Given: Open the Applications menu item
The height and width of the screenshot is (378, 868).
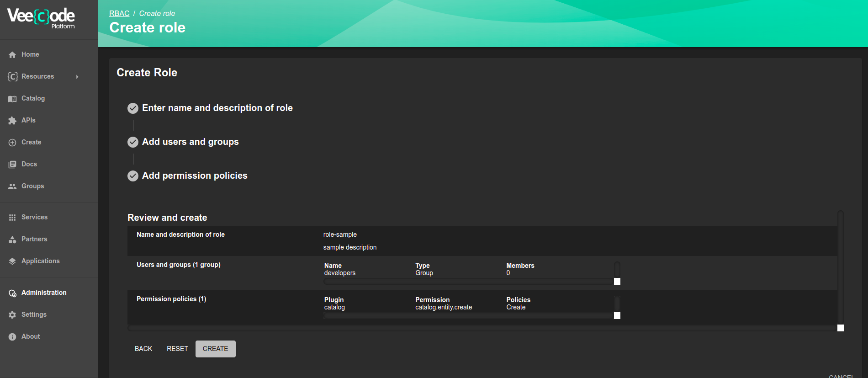Looking at the screenshot, I should (x=40, y=261).
